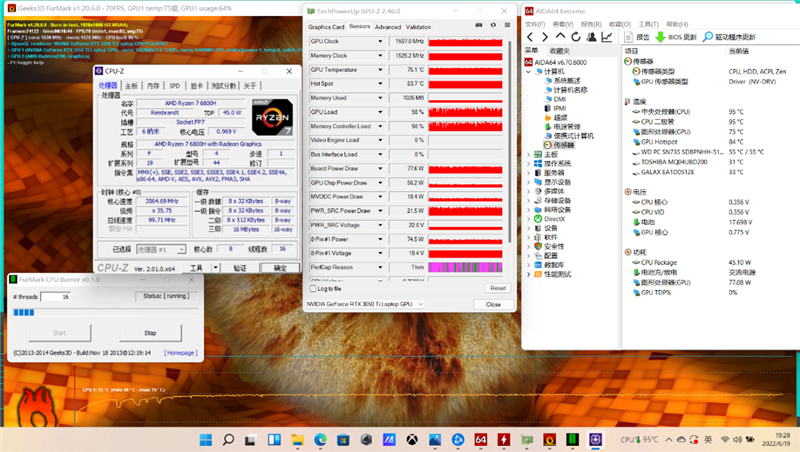Open GPU selector dropdown in GPU-Z
This screenshot has height=452, width=800.
point(365,304)
